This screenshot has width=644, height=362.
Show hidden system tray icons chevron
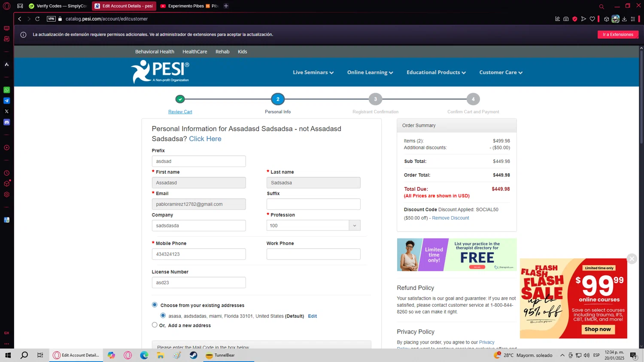click(x=562, y=355)
